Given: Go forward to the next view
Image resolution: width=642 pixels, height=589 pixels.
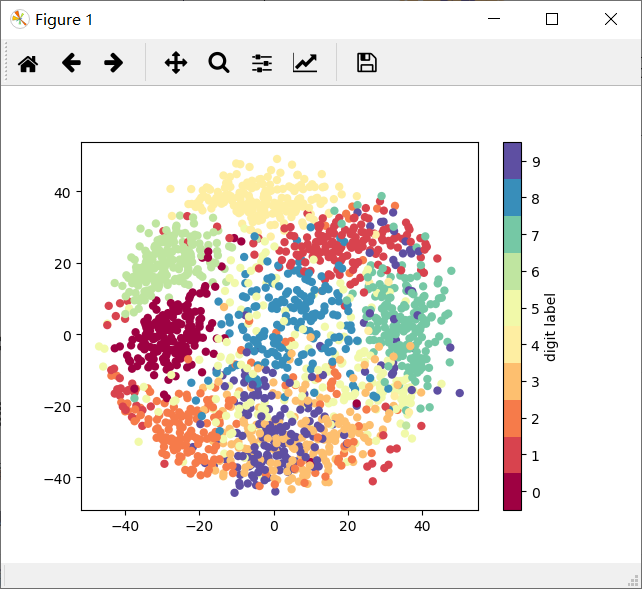Looking at the screenshot, I should click(x=113, y=63).
